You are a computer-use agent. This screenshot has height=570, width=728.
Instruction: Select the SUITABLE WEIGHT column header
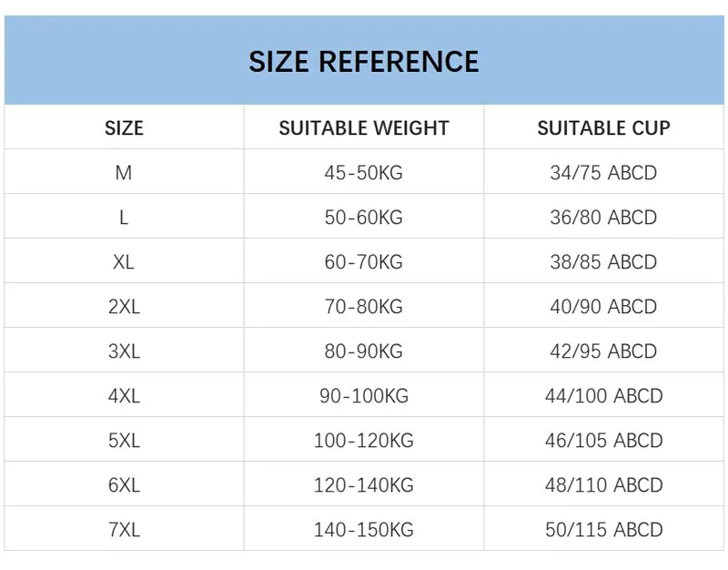click(x=363, y=128)
